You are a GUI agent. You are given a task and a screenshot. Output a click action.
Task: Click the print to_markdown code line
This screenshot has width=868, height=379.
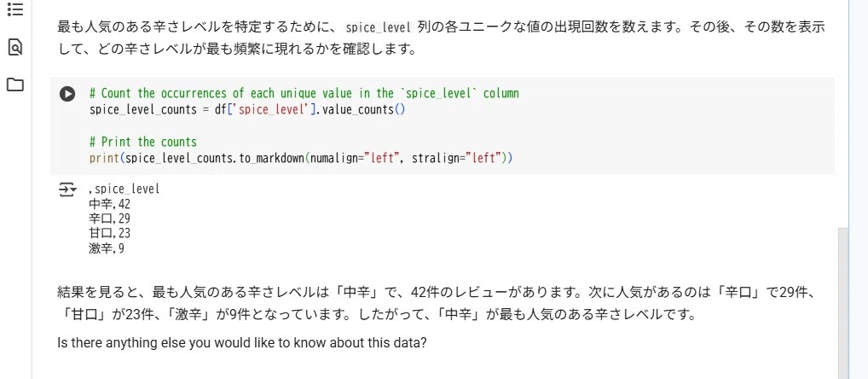tap(300, 159)
